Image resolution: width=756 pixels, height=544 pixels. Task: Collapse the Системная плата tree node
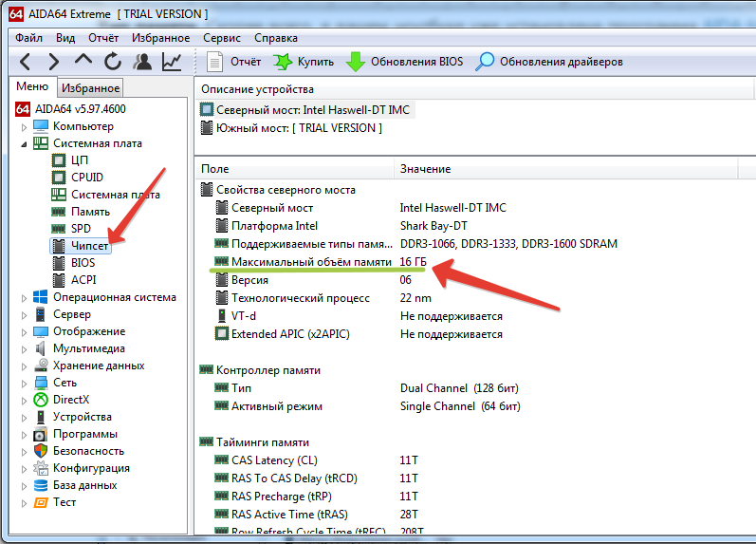(x=24, y=144)
